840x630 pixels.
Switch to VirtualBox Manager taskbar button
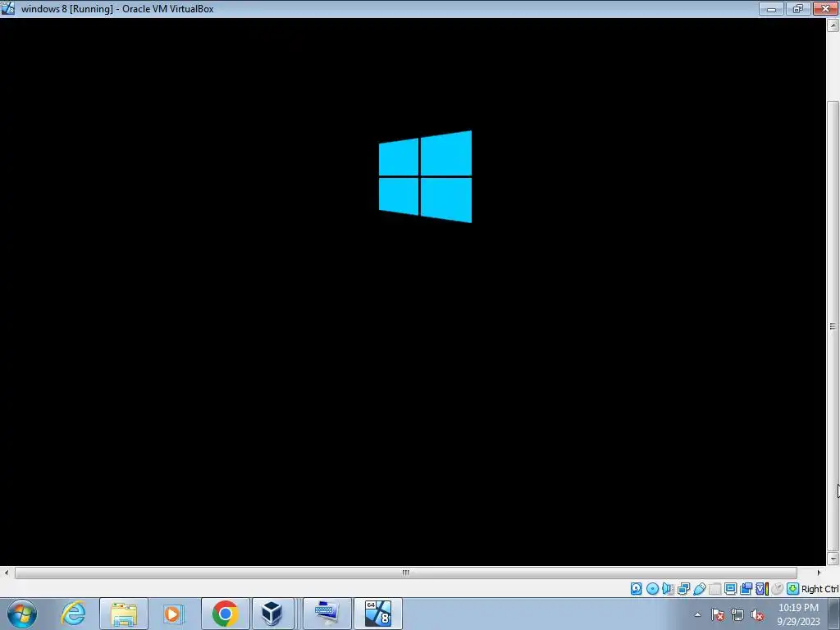272,614
